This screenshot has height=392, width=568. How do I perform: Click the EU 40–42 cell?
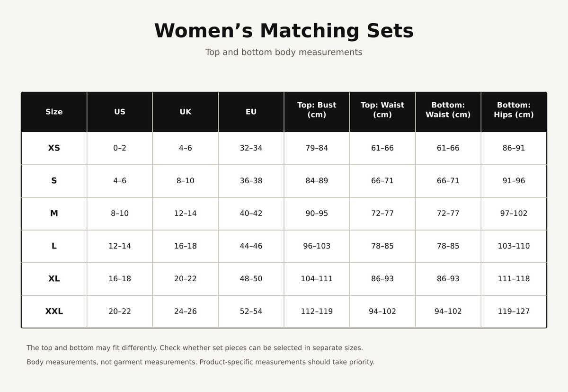(251, 214)
